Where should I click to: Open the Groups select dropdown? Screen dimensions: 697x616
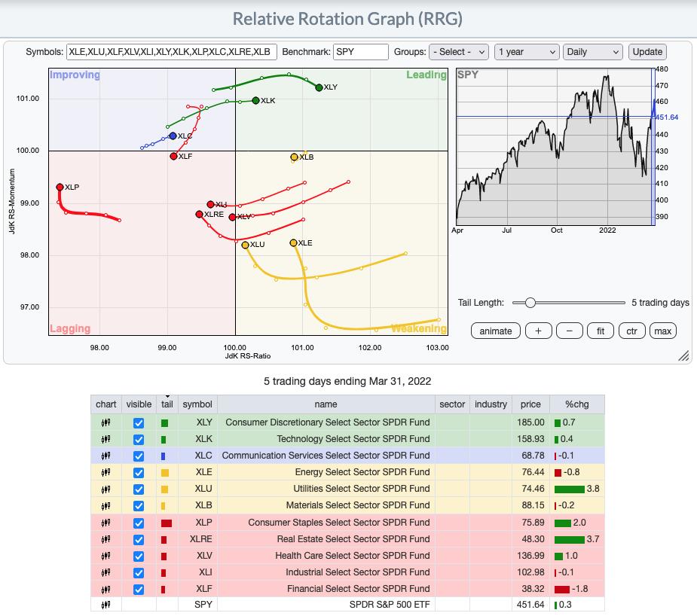[x=459, y=52]
